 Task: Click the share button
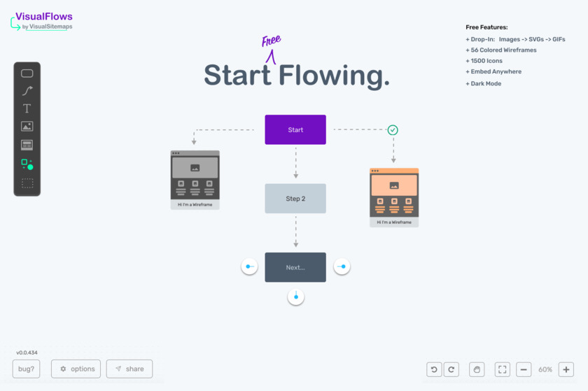129,369
